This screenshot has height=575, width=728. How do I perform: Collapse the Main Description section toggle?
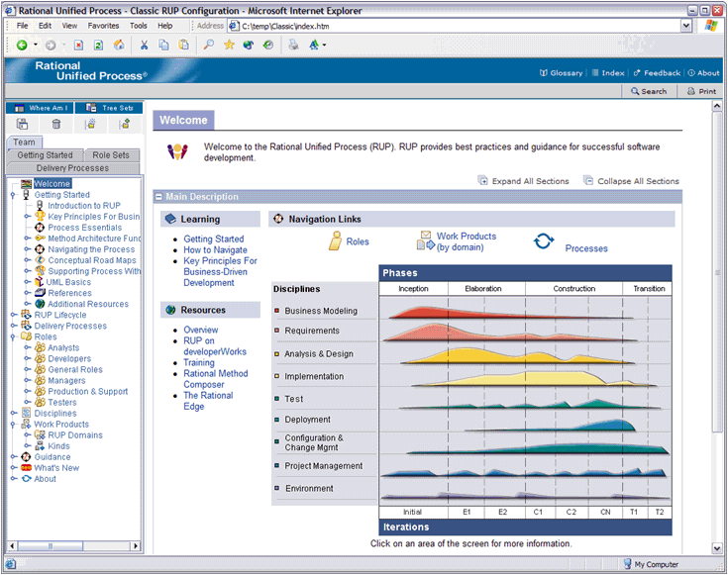pyautogui.click(x=158, y=197)
